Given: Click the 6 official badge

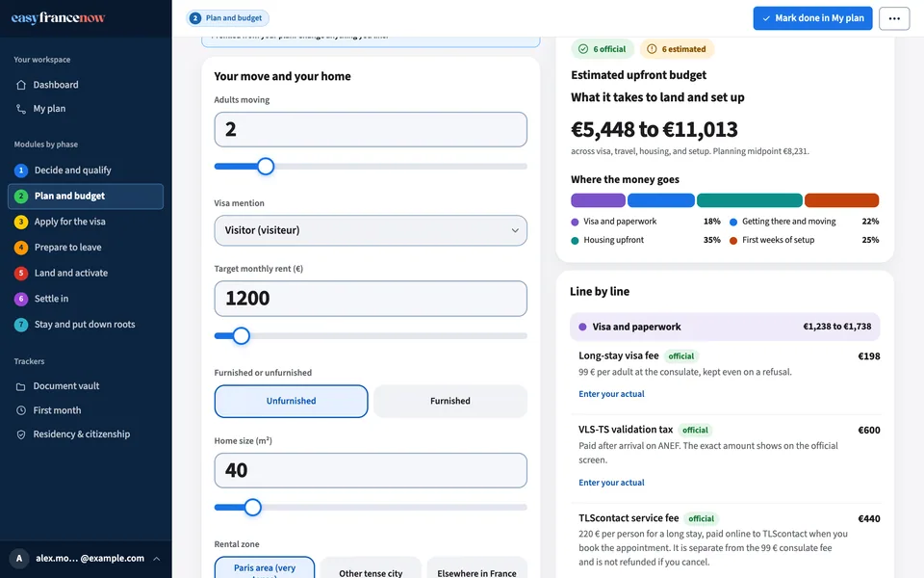Looking at the screenshot, I should click(603, 49).
